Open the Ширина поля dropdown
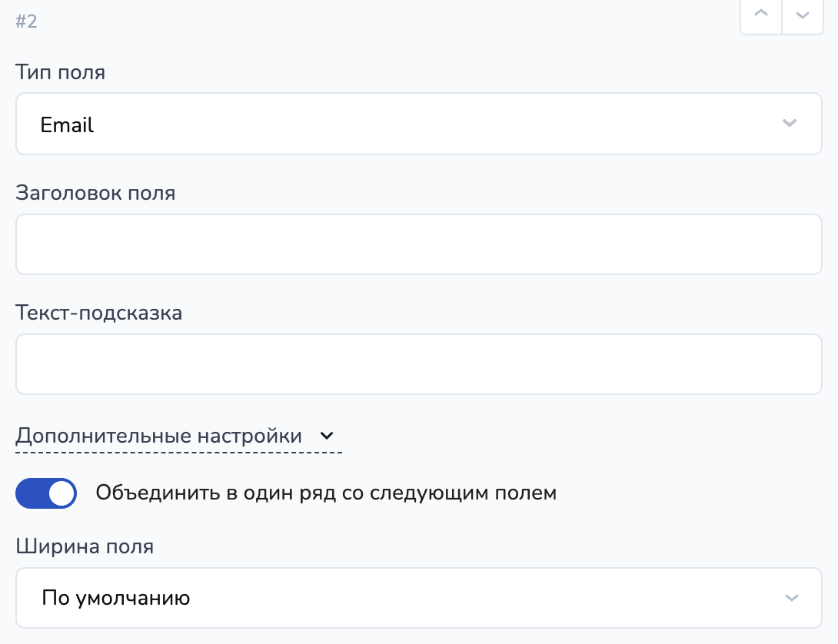This screenshot has height=644, width=838. [419, 598]
